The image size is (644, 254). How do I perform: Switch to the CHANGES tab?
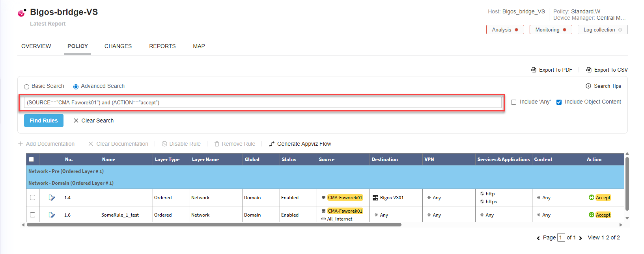pyautogui.click(x=118, y=46)
